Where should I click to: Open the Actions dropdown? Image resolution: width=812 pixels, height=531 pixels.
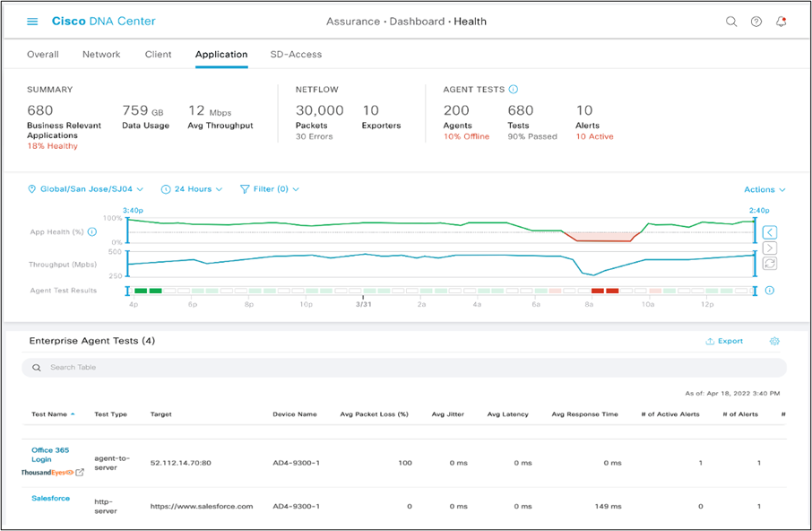pyautogui.click(x=763, y=189)
